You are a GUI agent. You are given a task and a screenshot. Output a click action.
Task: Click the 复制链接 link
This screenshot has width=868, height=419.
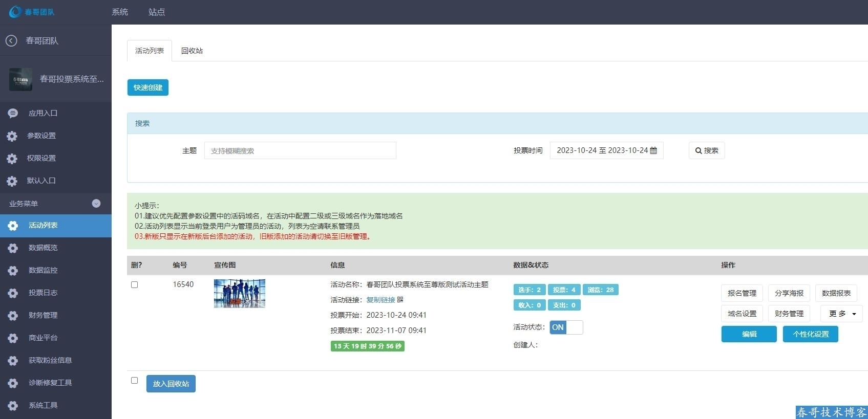pyautogui.click(x=380, y=300)
